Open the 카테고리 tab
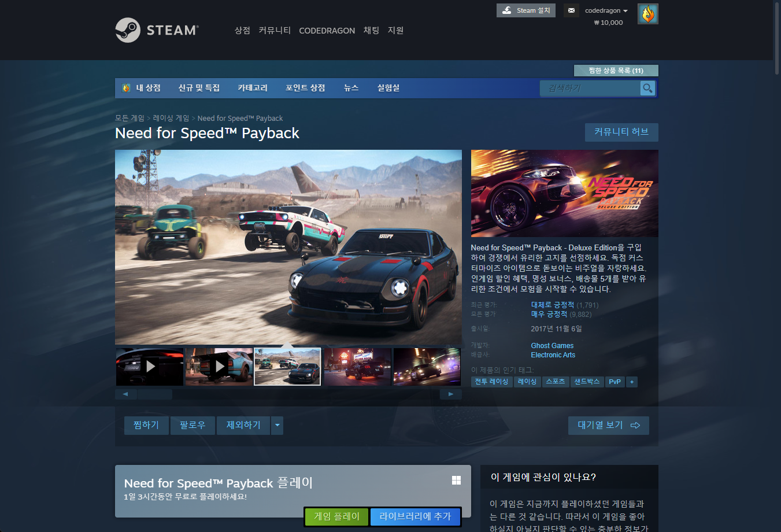 coord(253,88)
